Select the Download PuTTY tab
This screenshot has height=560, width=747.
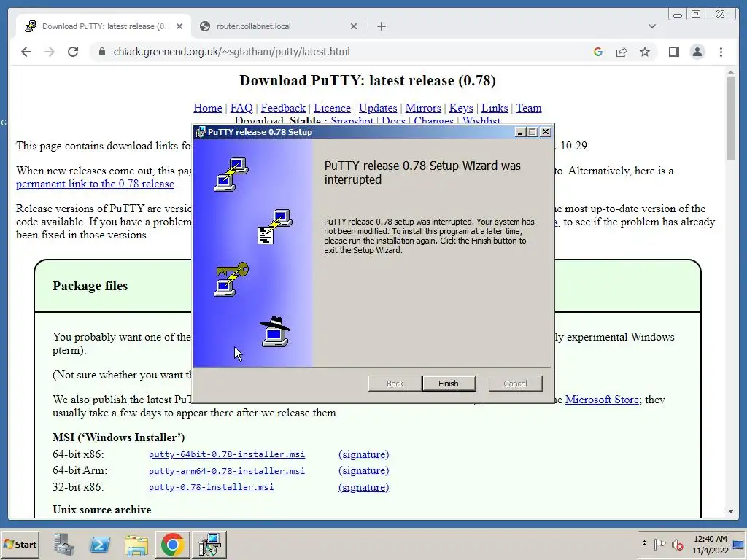click(102, 26)
